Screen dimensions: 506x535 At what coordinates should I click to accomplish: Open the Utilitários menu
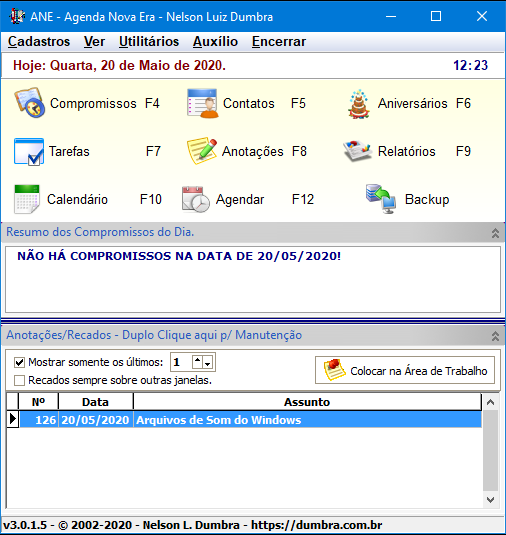(x=149, y=42)
